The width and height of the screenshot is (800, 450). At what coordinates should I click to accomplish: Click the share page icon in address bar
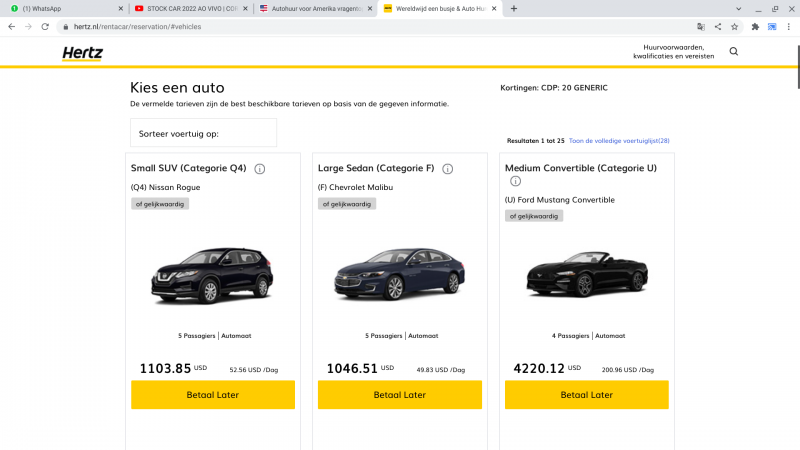718,26
